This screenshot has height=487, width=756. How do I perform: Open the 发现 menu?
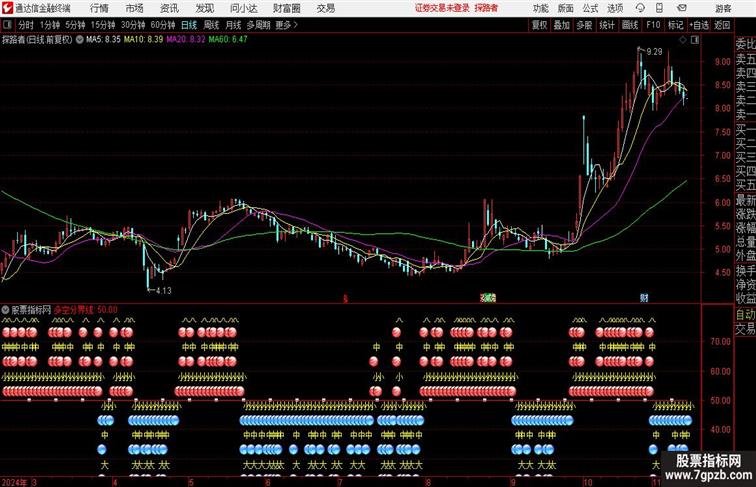pos(204,8)
